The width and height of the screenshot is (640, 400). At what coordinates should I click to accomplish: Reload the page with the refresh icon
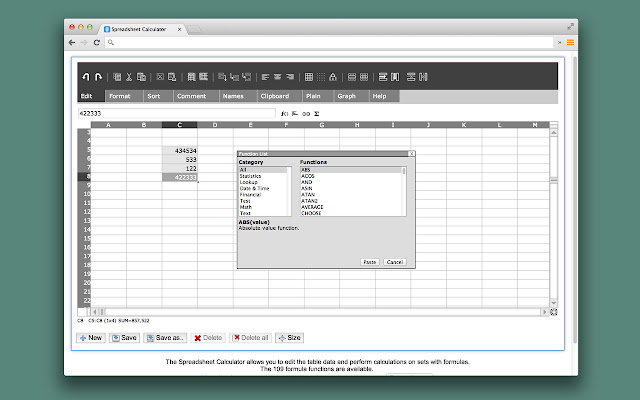pos(97,42)
